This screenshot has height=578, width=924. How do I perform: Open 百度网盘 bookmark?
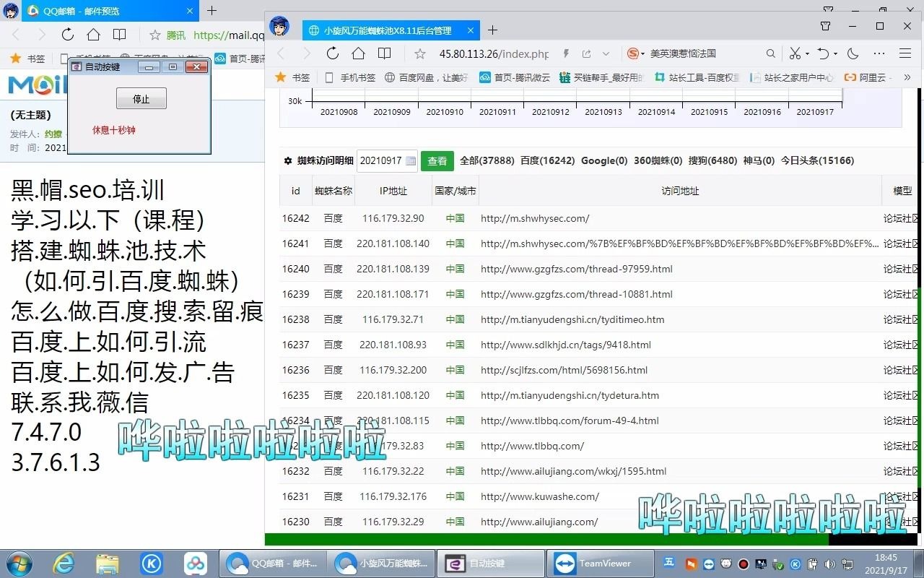tap(426, 77)
